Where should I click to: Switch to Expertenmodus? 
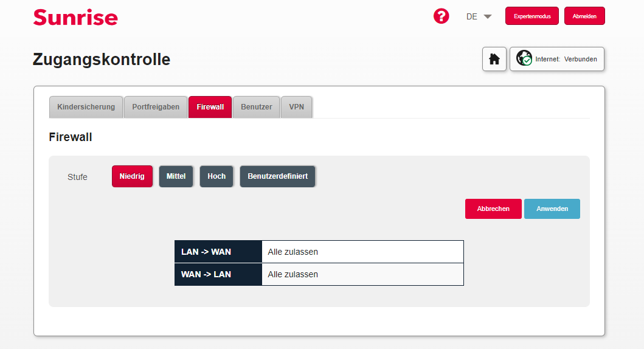pos(531,16)
